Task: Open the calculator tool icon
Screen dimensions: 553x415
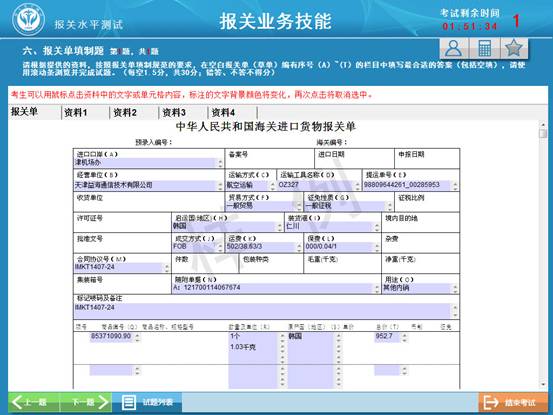Action: [x=484, y=49]
